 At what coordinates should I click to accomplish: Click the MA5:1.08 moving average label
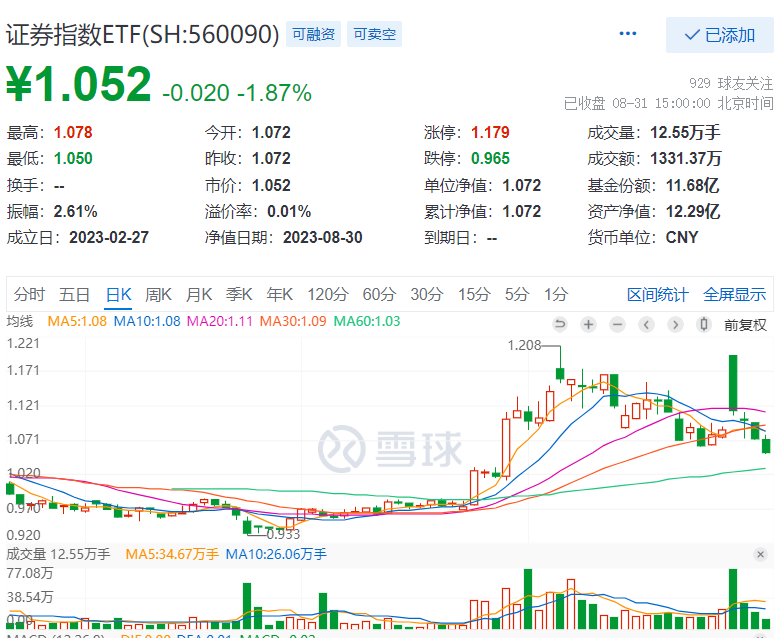[77, 321]
